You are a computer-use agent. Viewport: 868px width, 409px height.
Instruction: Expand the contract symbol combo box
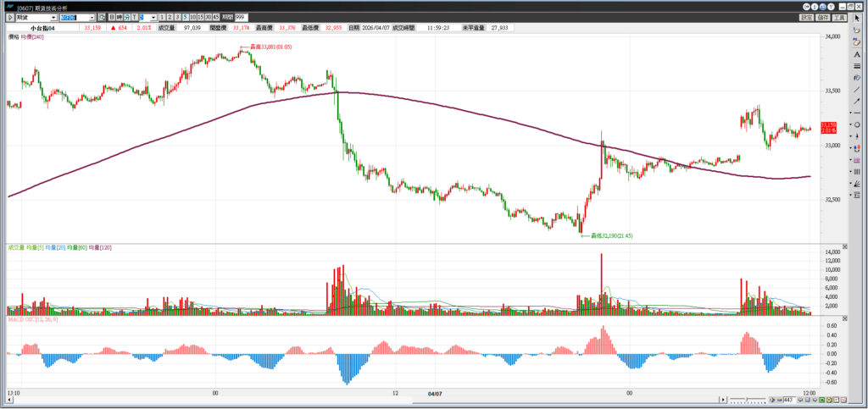pos(92,17)
